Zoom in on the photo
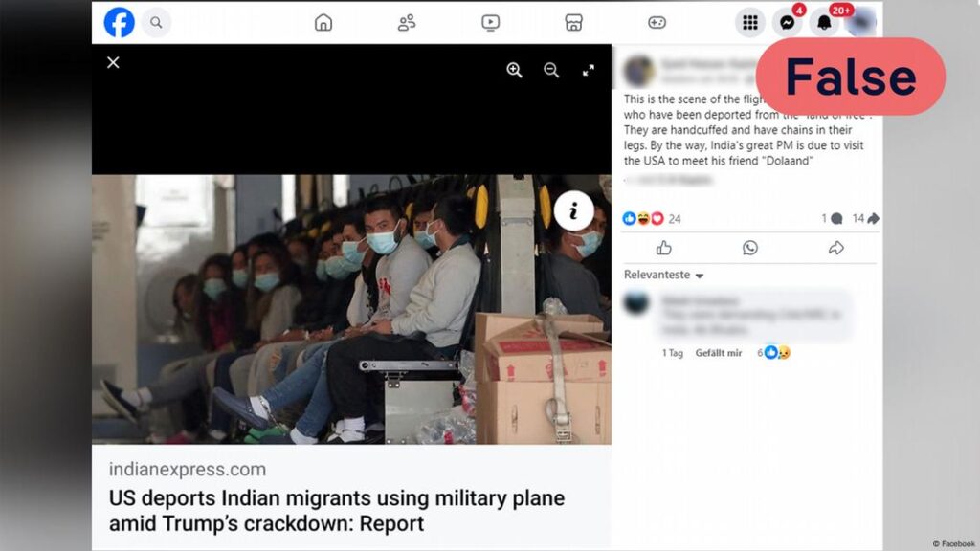 514,70
